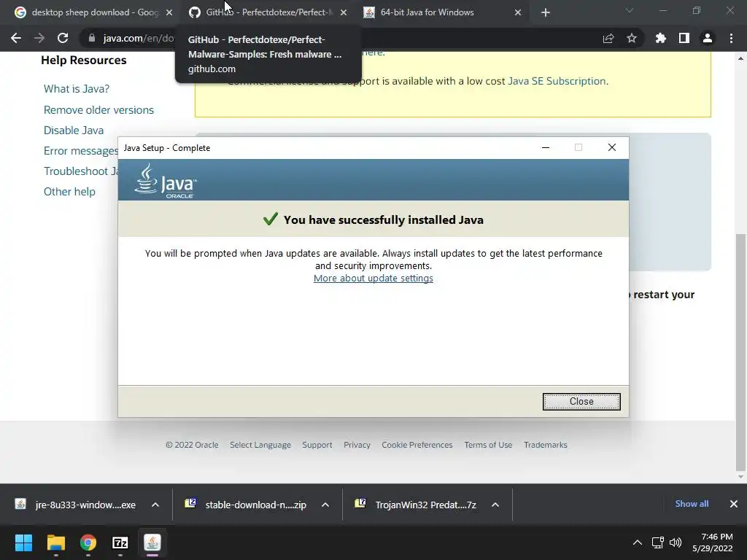Image resolution: width=747 pixels, height=560 pixels.
Task: Open tab search dropdown arrow
Action: 630,10
